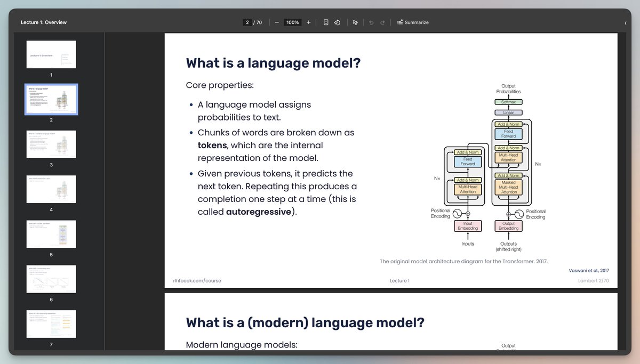
Task: Click the bold word 'tokens'
Action: pos(212,145)
